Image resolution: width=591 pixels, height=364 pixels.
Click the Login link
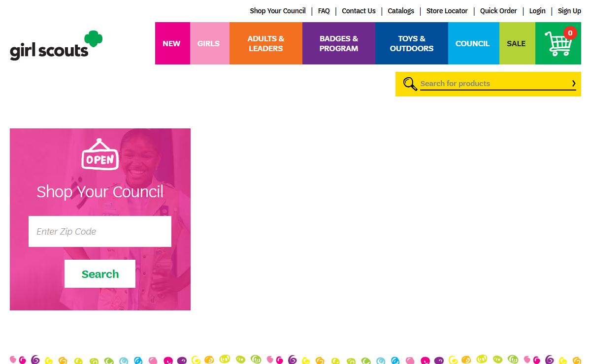coord(537,11)
